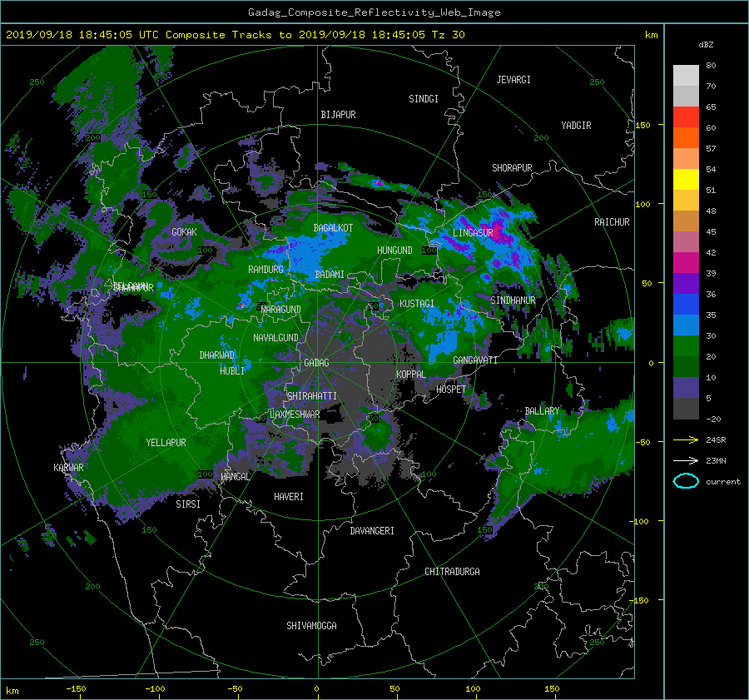Click the yellow 24SR track arrow icon

tap(686, 439)
